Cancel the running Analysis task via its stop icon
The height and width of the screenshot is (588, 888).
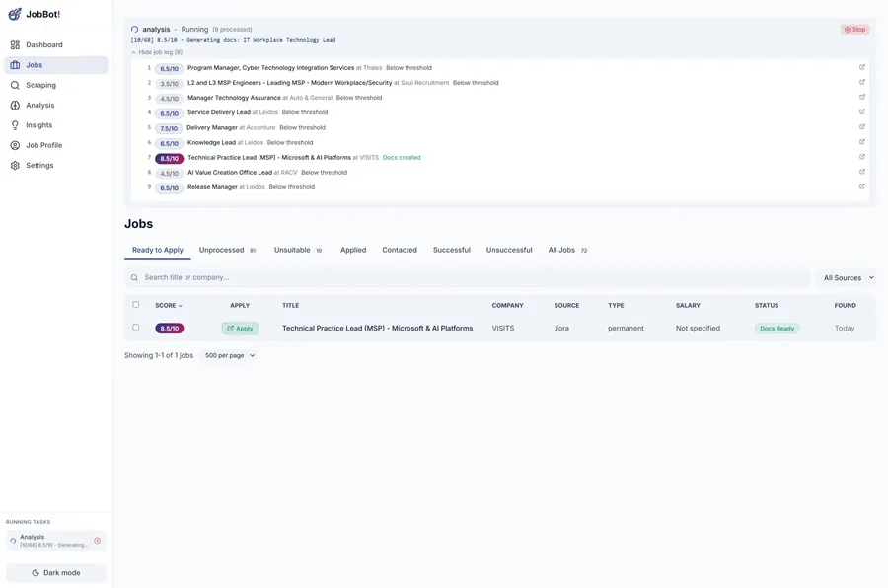coord(98,541)
